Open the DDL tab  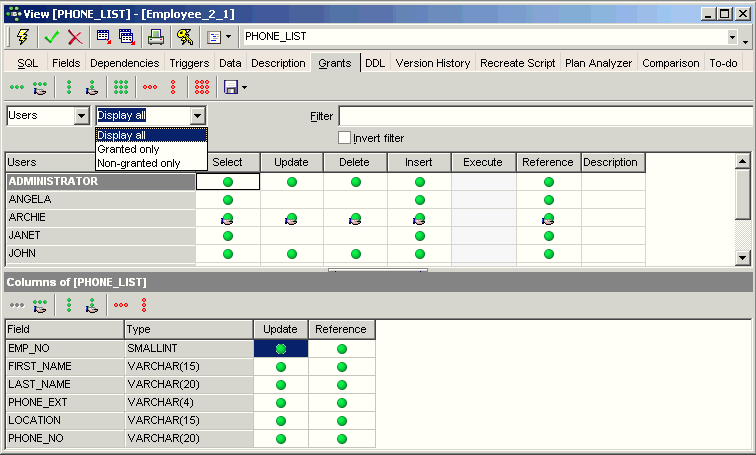(375, 63)
